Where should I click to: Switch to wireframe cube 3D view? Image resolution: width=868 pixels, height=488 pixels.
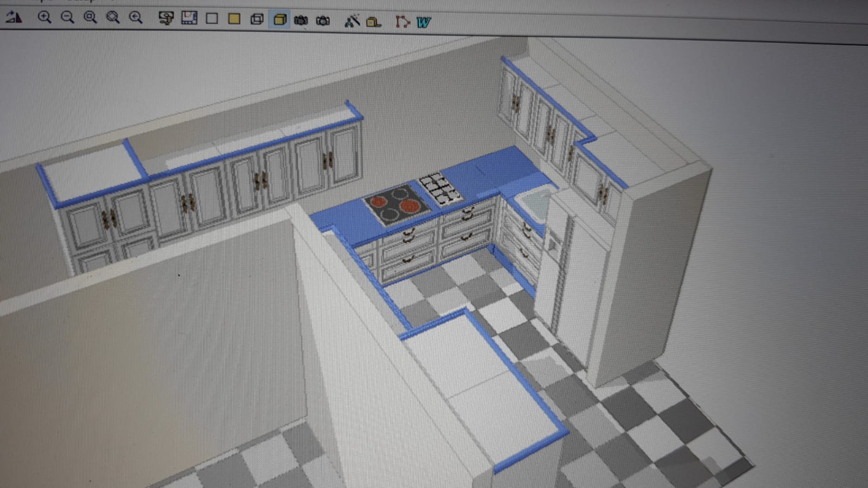click(257, 19)
